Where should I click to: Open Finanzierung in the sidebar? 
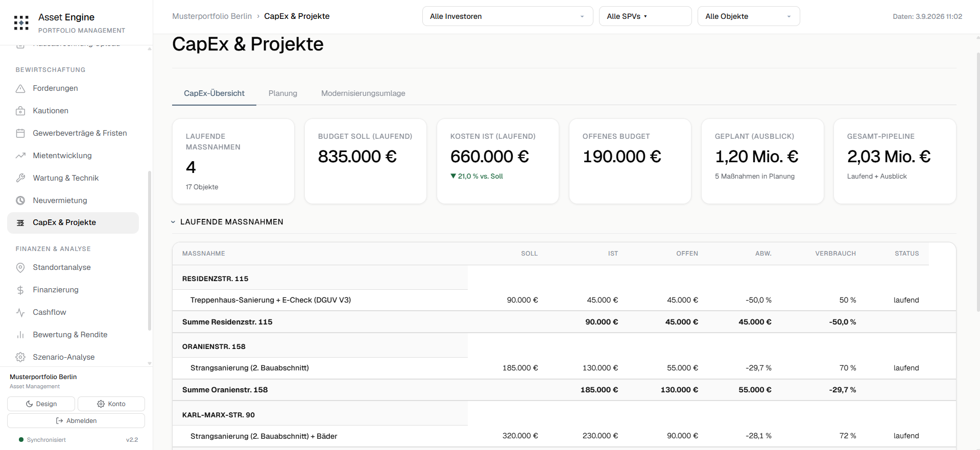pyautogui.click(x=73, y=290)
